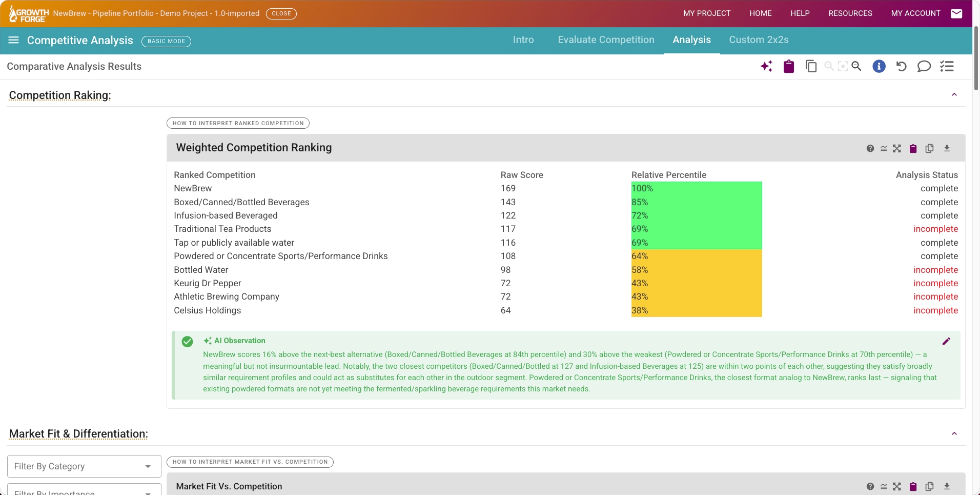The width and height of the screenshot is (980, 495).
Task: Expand Market Fit Vs. Competition panel to fullscreen
Action: [x=897, y=486]
